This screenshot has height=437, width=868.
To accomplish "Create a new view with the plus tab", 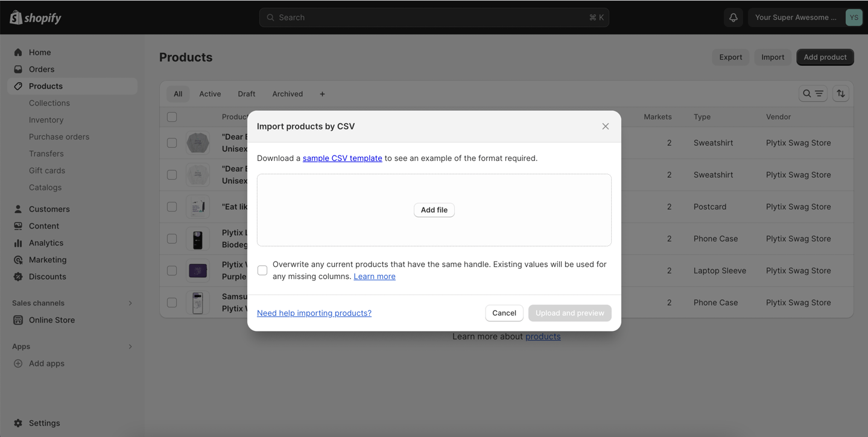I will click(x=322, y=93).
